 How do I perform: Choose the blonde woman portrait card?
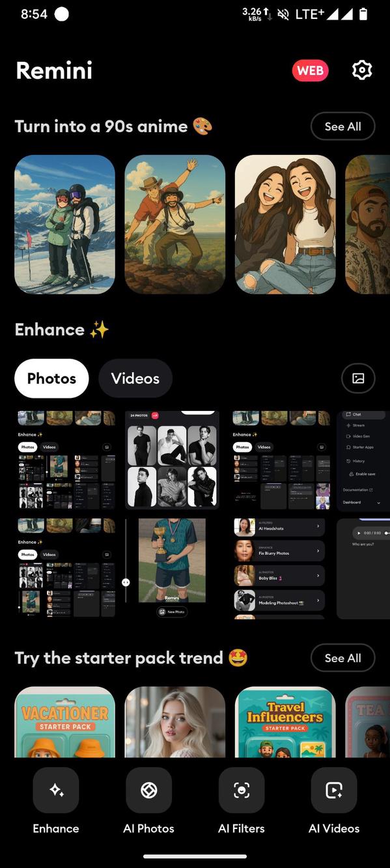(175, 722)
